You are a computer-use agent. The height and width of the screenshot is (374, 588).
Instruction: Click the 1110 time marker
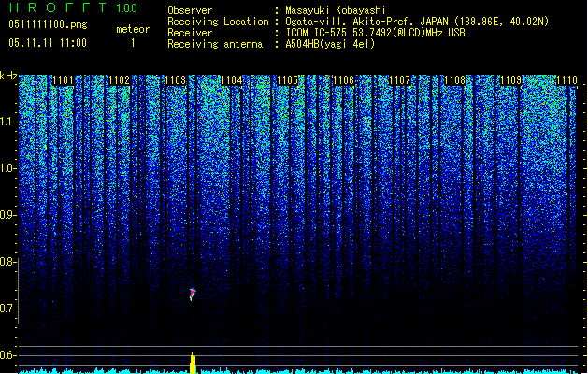567,80
